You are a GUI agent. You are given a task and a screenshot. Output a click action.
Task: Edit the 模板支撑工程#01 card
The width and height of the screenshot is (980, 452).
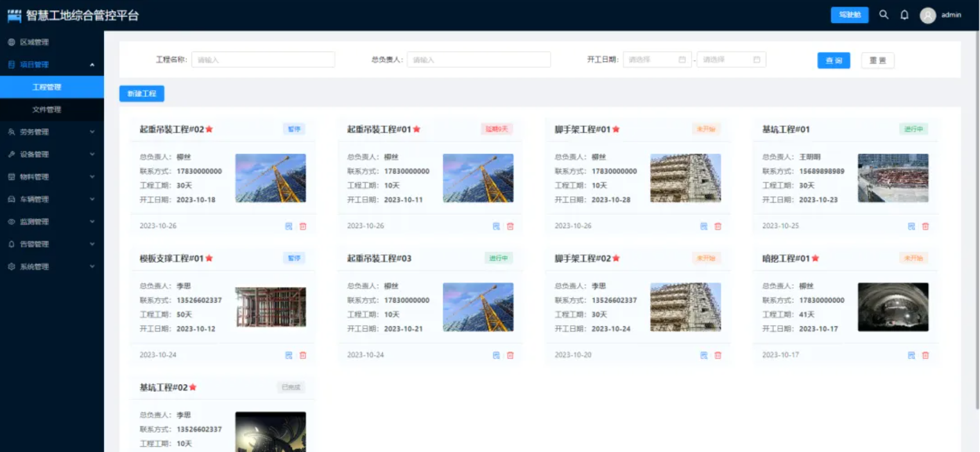pyautogui.click(x=288, y=355)
